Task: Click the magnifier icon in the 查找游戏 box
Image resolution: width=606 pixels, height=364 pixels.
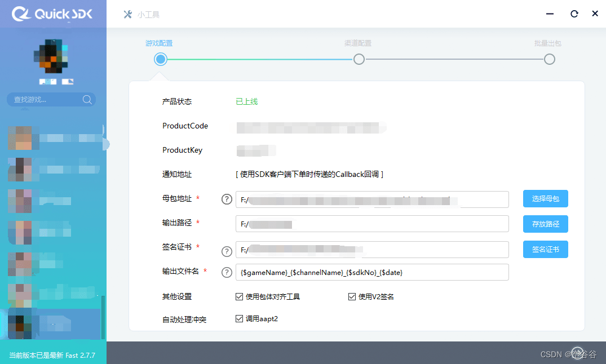Action: 87,99
